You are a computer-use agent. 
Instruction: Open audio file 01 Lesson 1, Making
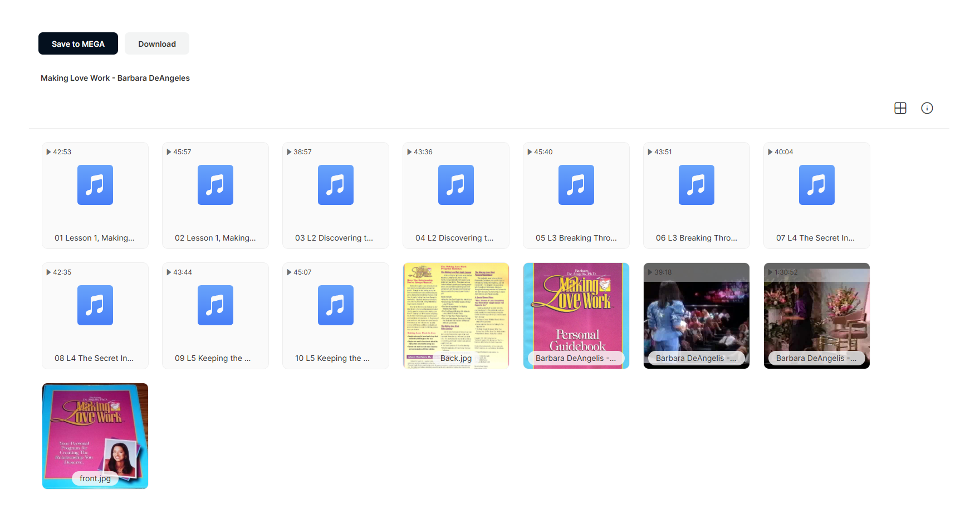point(95,195)
